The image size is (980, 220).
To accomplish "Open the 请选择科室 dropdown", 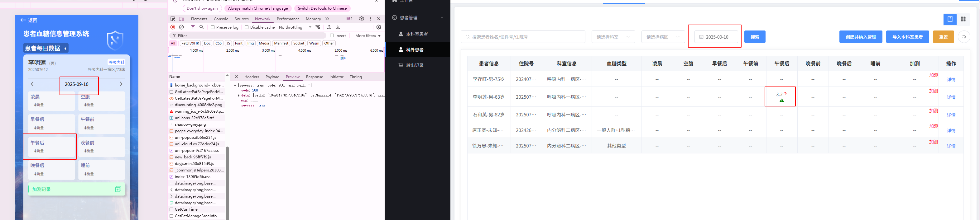I will pyautogui.click(x=613, y=37).
